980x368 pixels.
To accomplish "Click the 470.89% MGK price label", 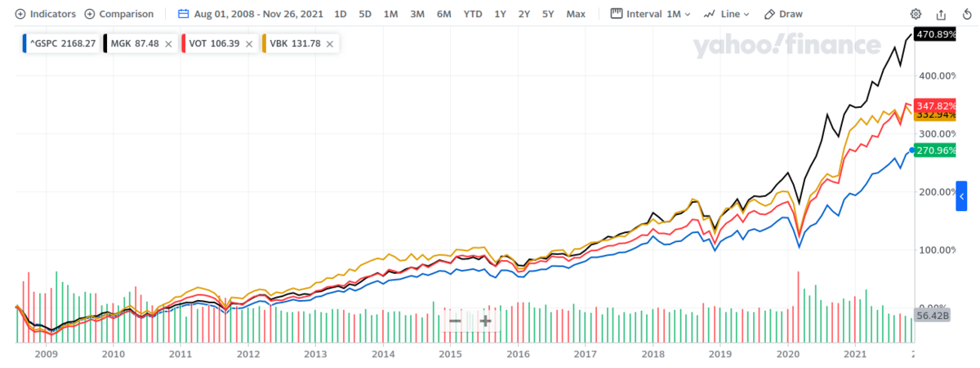I will click(x=935, y=35).
